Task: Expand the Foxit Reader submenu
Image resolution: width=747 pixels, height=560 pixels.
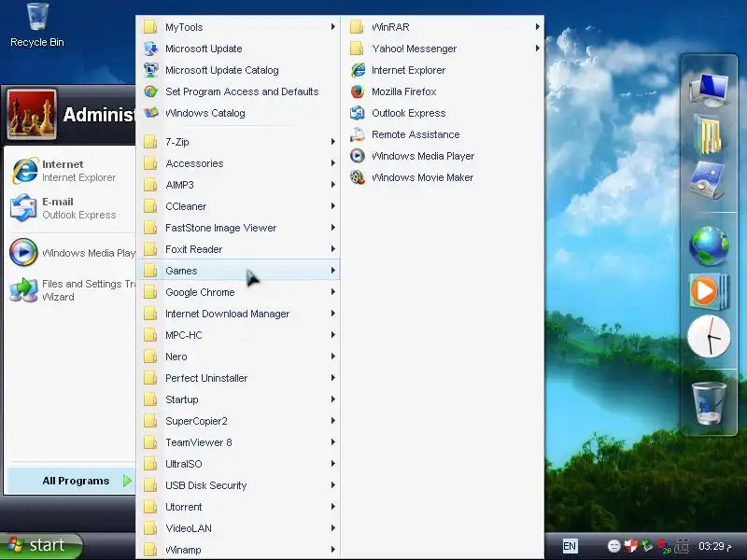Action: point(238,249)
